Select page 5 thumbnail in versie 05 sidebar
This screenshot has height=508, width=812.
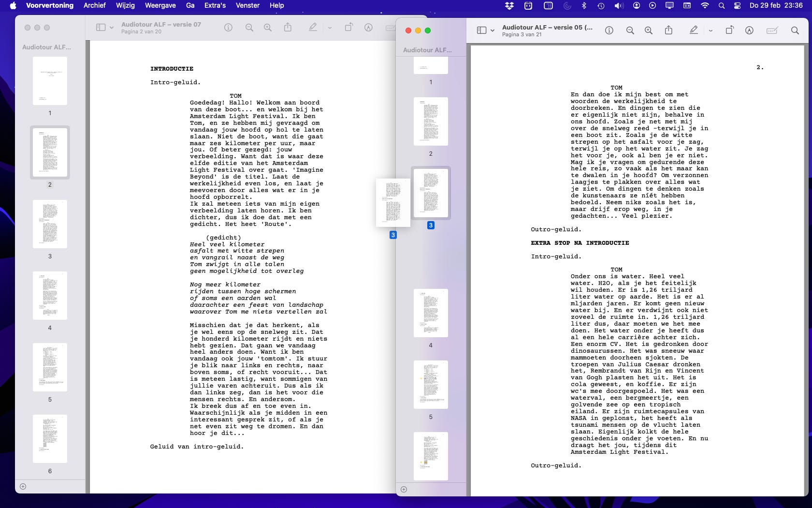pyautogui.click(x=431, y=385)
